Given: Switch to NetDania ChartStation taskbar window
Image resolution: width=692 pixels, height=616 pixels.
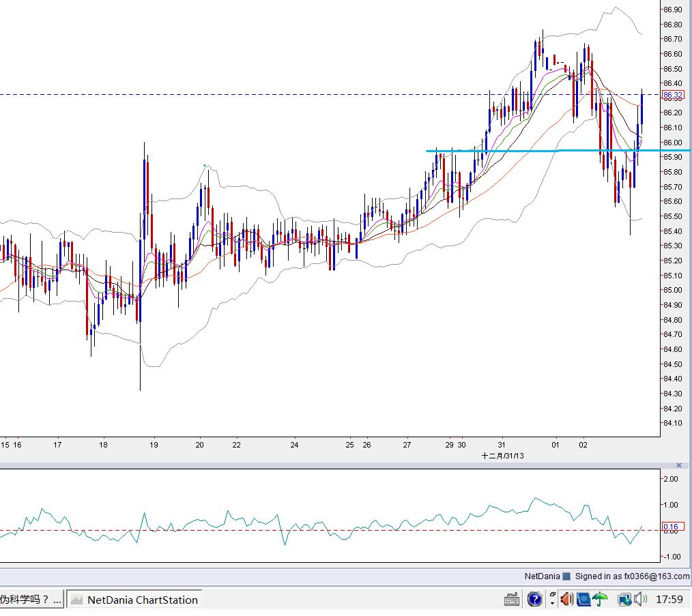Looking at the screenshot, I should click(134, 600).
